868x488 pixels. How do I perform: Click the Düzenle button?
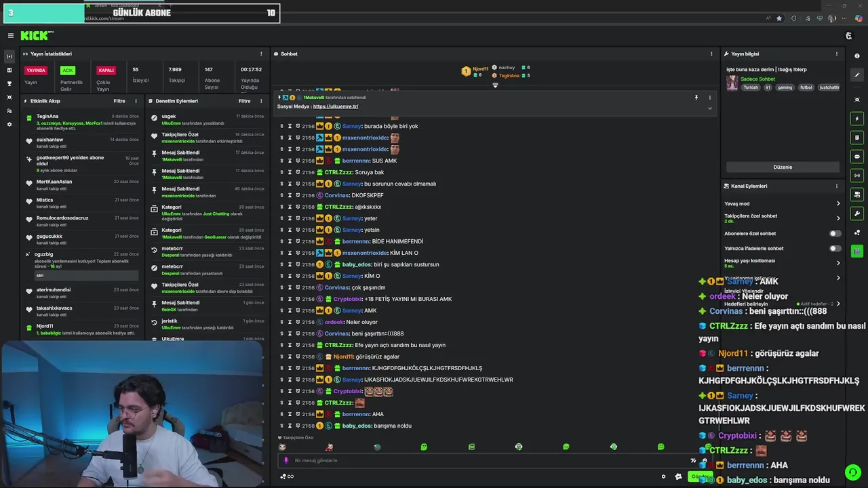tap(783, 167)
